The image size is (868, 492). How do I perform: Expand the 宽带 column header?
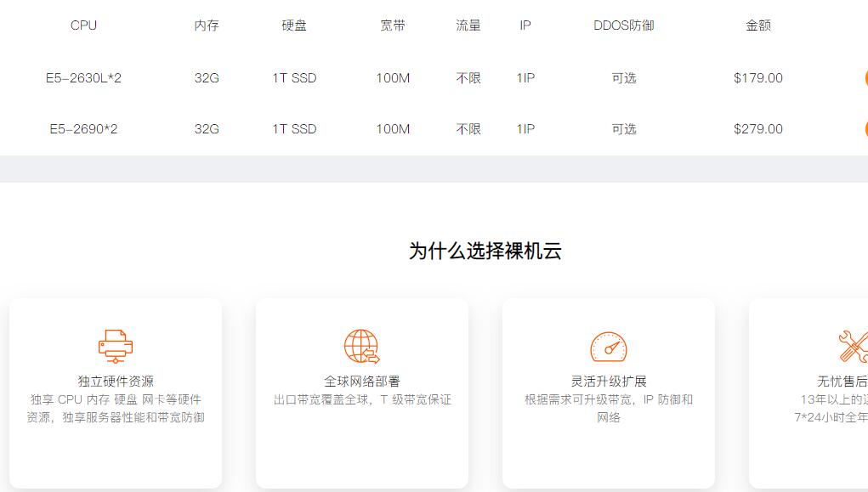tap(392, 25)
